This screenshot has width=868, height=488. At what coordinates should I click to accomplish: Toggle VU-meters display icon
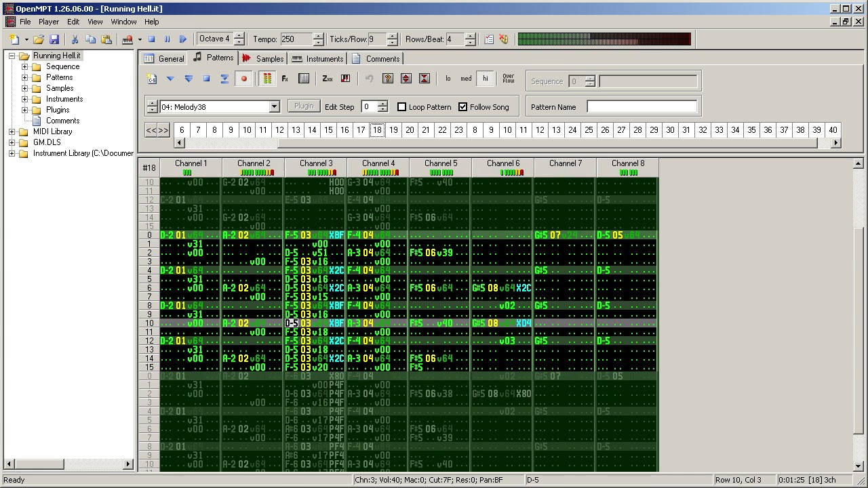[267, 79]
